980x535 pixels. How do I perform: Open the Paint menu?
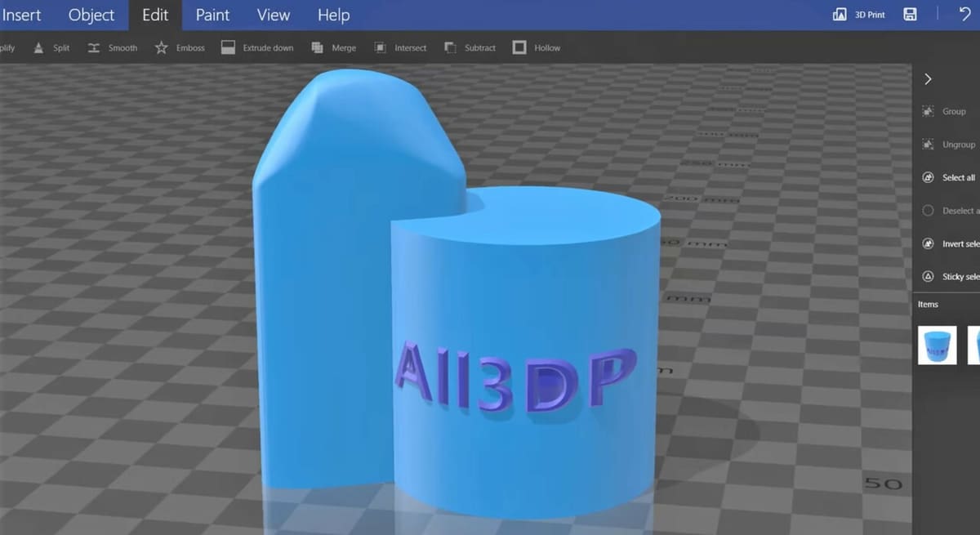click(x=212, y=15)
